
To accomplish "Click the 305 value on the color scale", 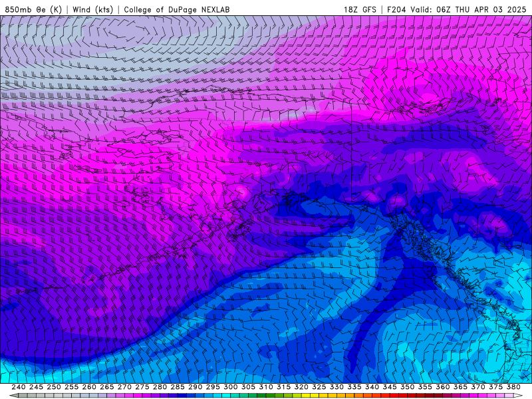I will (x=248, y=387).
